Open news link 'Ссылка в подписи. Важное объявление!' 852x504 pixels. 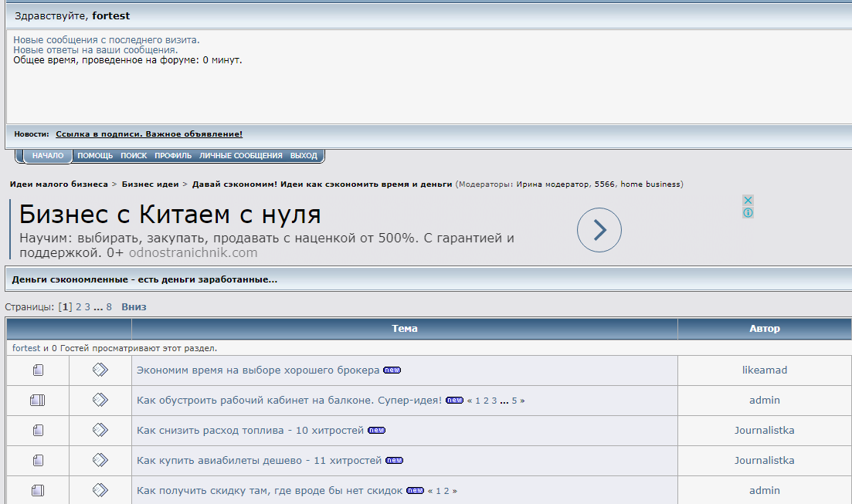[149, 134]
